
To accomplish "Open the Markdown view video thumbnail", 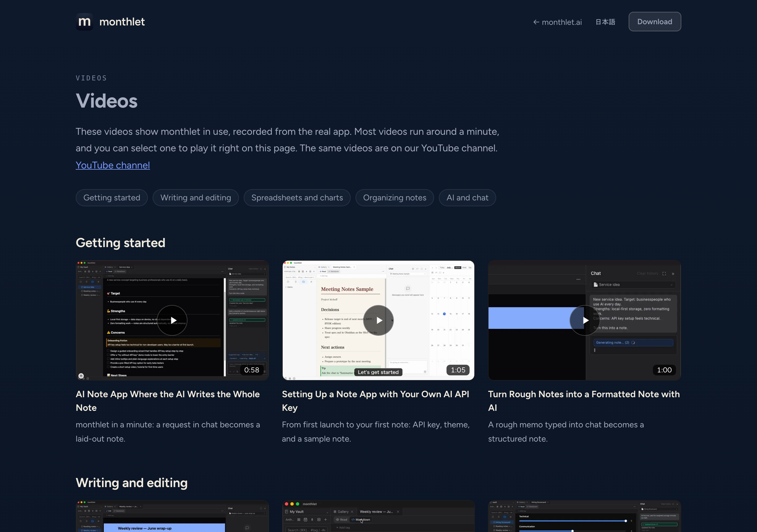I will [378, 516].
